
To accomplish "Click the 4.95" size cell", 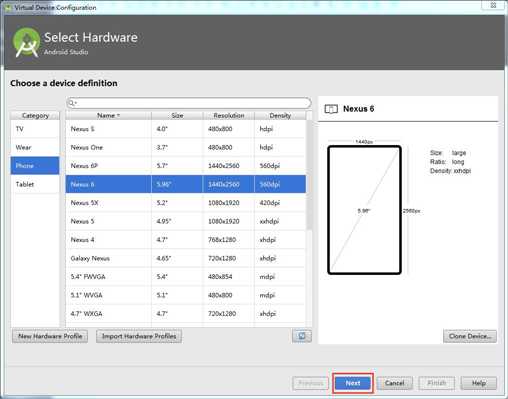I will tap(177, 221).
